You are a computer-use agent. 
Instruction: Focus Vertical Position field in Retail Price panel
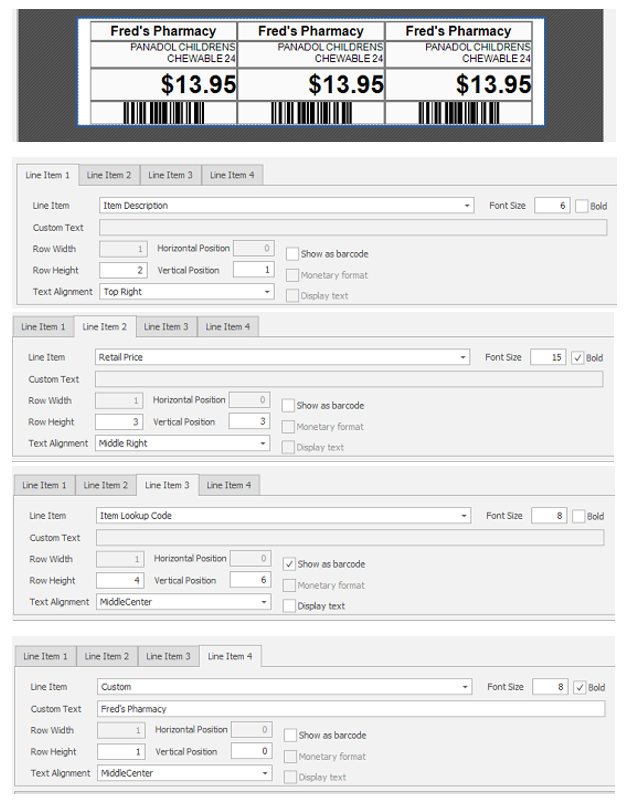click(x=249, y=421)
